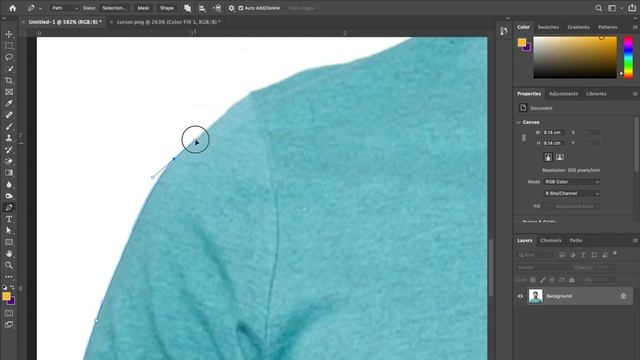Open Pen tool preset picker arrow

[x=40, y=8]
